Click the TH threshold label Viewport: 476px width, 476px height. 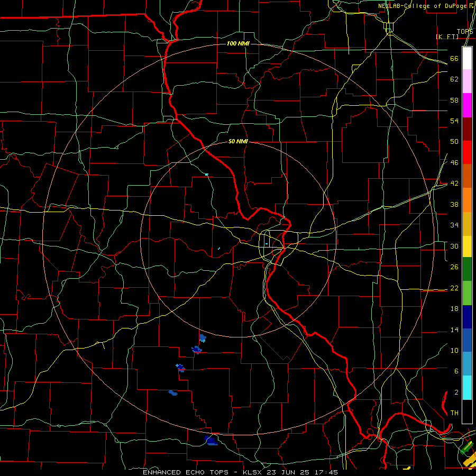454,413
